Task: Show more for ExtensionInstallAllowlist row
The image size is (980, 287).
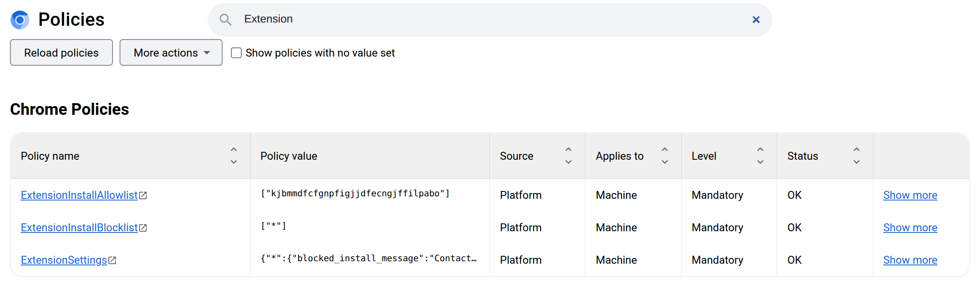Action: point(910,195)
